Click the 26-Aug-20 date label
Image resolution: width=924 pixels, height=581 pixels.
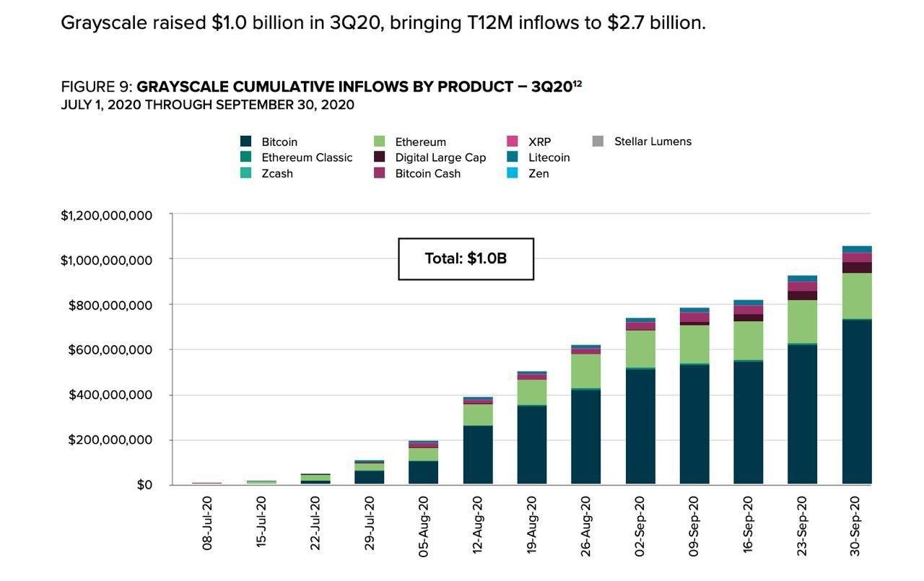[586, 525]
